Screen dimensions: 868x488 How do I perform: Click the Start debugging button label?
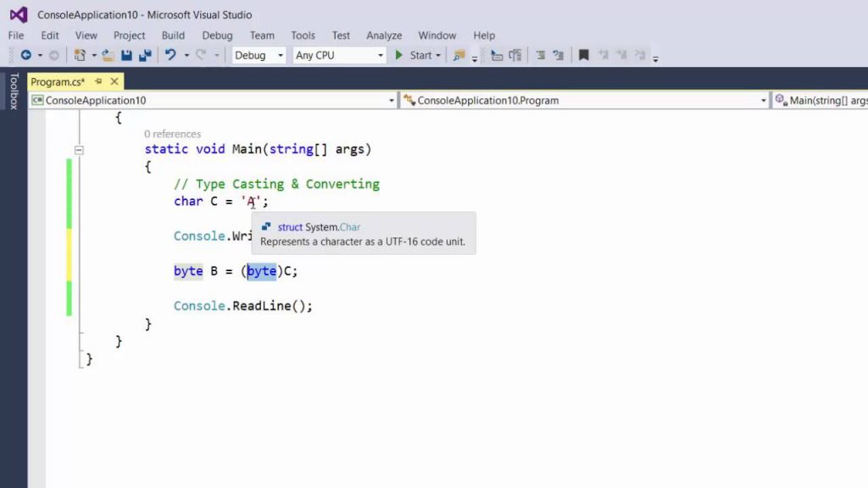pyautogui.click(x=420, y=55)
